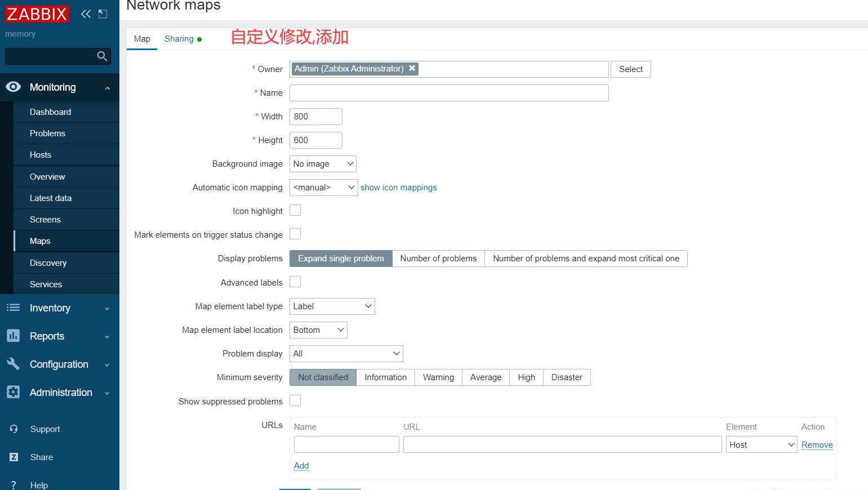The height and width of the screenshot is (490, 868).
Task: Click the Help question mark icon
Action: pyautogui.click(x=14, y=485)
